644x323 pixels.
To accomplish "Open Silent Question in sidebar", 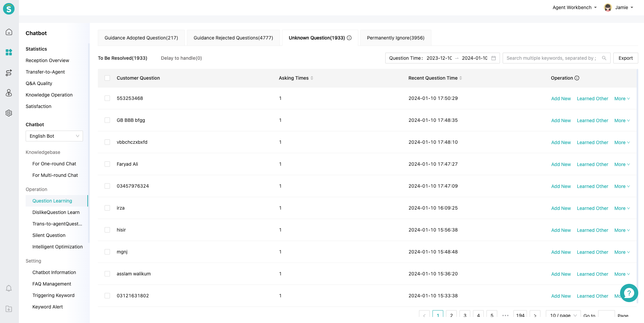I will point(49,235).
